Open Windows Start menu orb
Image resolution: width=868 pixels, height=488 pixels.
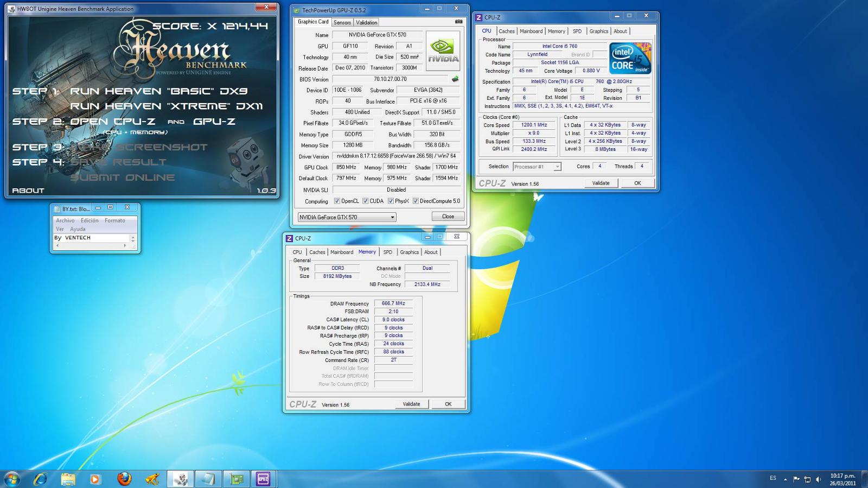click(x=12, y=479)
